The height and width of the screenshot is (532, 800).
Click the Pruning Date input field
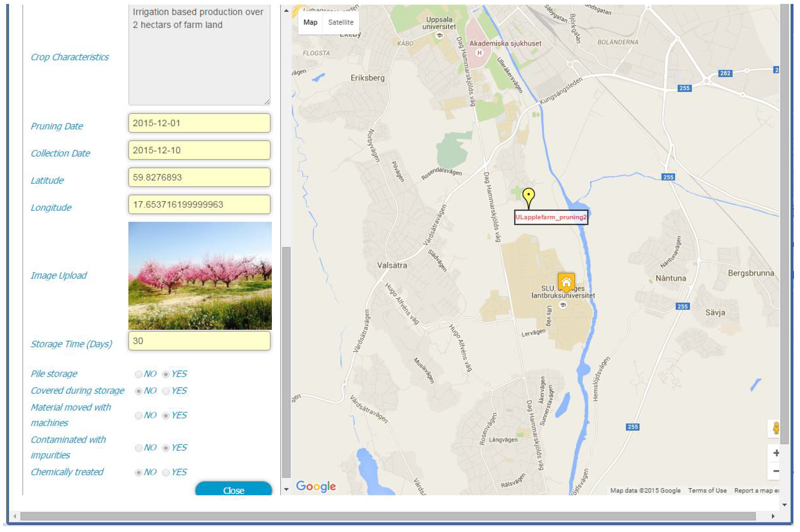coord(199,123)
